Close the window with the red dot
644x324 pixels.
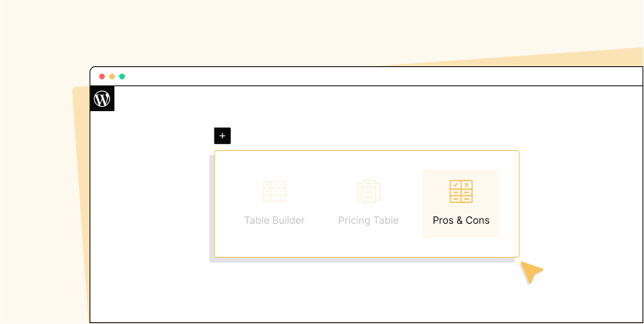coord(102,76)
